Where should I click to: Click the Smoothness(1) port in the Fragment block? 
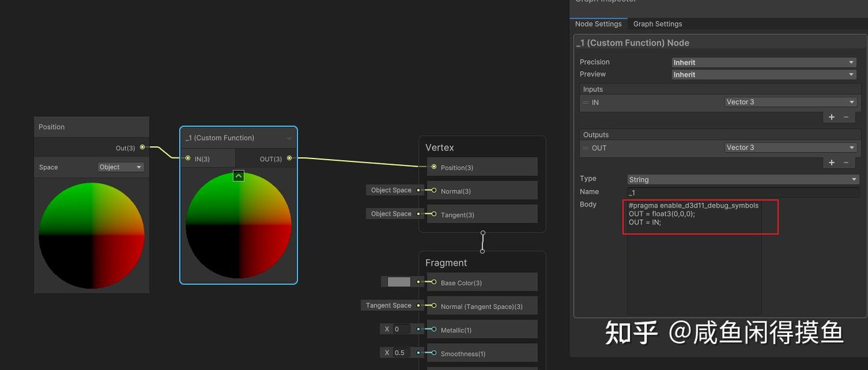click(x=433, y=353)
